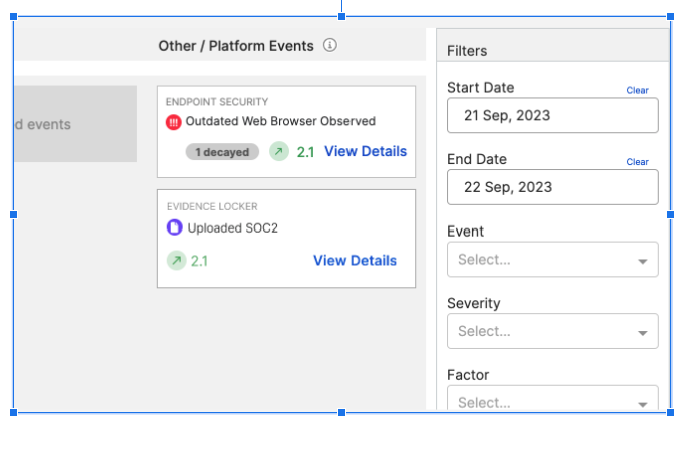Screen dimensions: 698x458
Task: View Details for Uploaded SOC2 event
Action: click(355, 260)
